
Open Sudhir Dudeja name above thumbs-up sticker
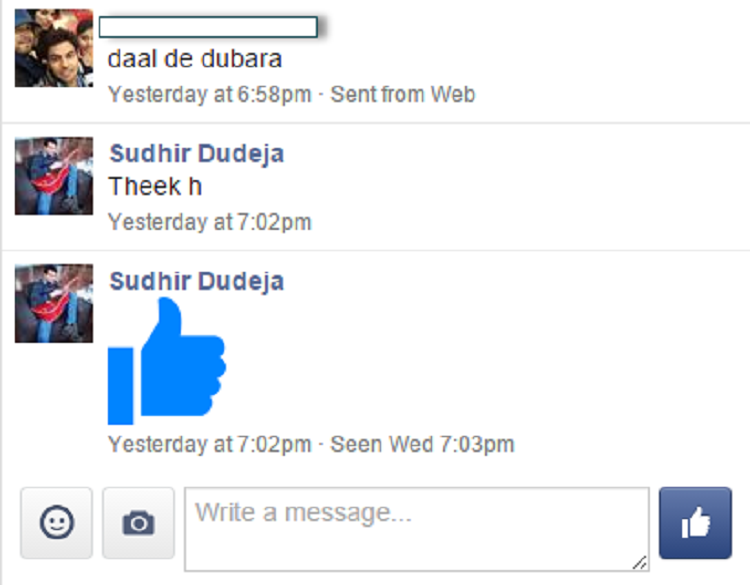tap(197, 281)
